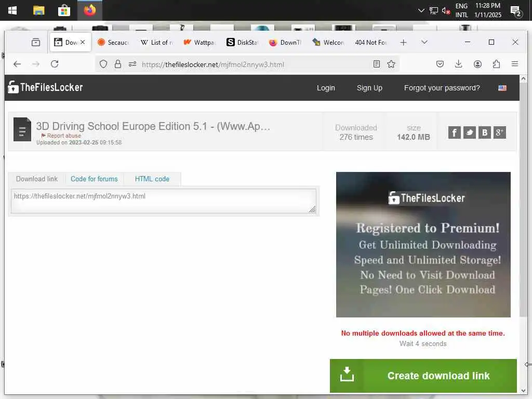532x399 pixels.
Task: Open the Firefox downloads panel
Action: point(459,64)
